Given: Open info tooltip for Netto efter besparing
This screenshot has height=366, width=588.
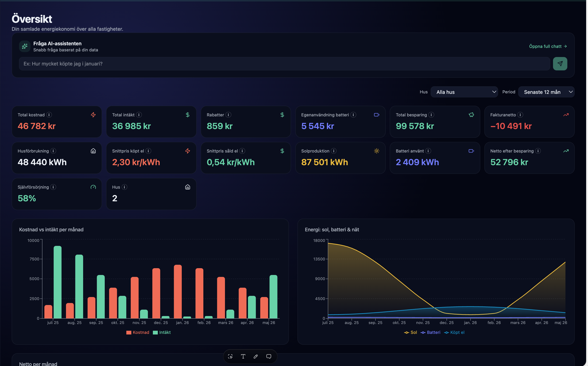Looking at the screenshot, I should (x=538, y=151).
